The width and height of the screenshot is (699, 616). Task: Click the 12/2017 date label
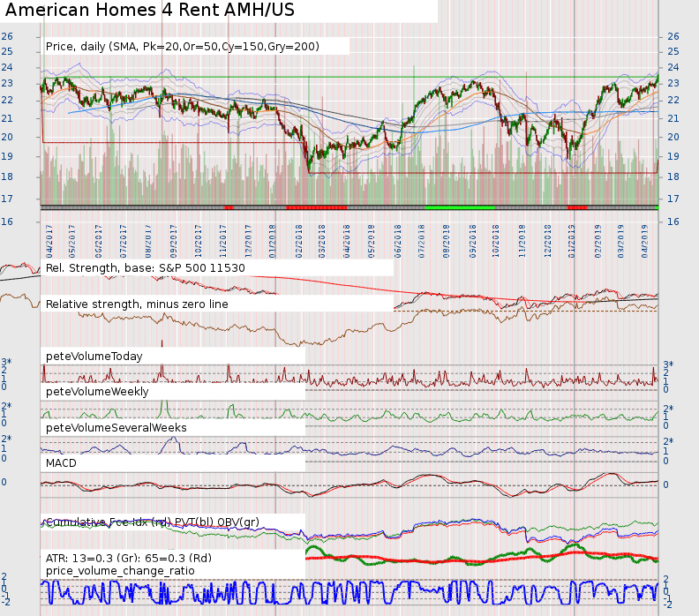pos(248,241)
